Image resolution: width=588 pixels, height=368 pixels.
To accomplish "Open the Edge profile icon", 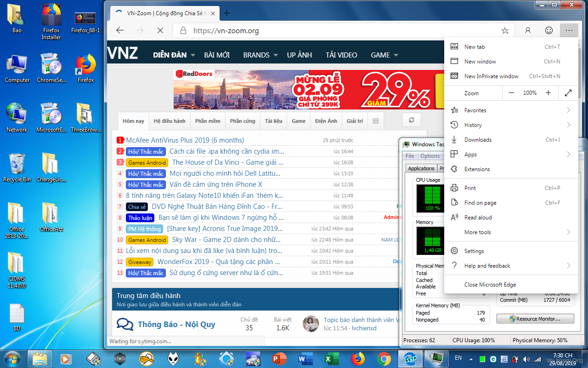I will pyautogui.click(x=528, y=30).
